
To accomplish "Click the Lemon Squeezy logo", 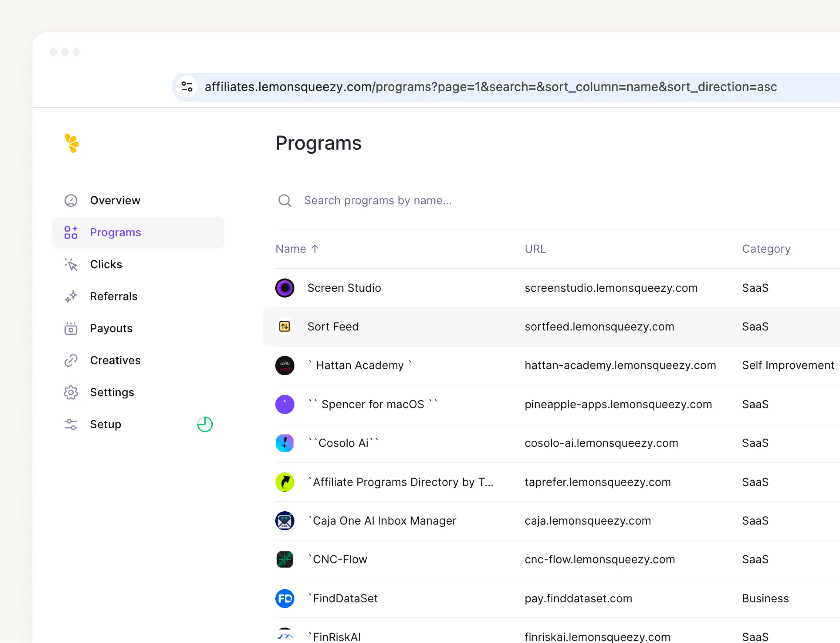I will [71, 143].
